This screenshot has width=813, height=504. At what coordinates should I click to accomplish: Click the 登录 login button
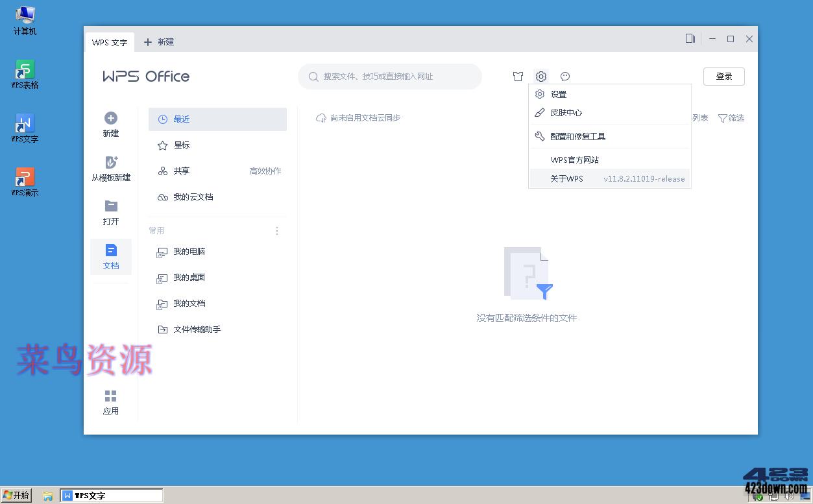[x=723, y=76]
